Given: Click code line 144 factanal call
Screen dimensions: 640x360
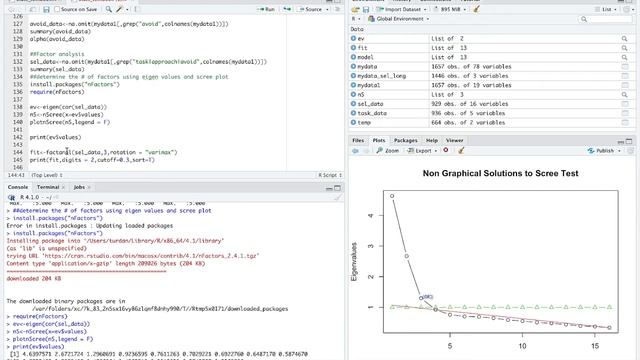Looking at the screenshot, I should pyautogui.click(x=103, y=152).
